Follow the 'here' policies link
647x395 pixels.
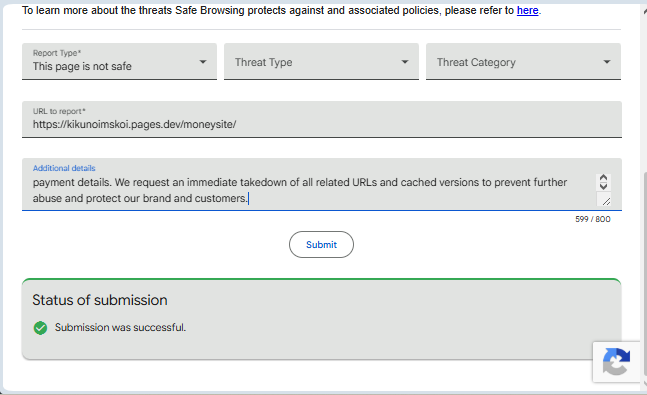coord(527,10)
